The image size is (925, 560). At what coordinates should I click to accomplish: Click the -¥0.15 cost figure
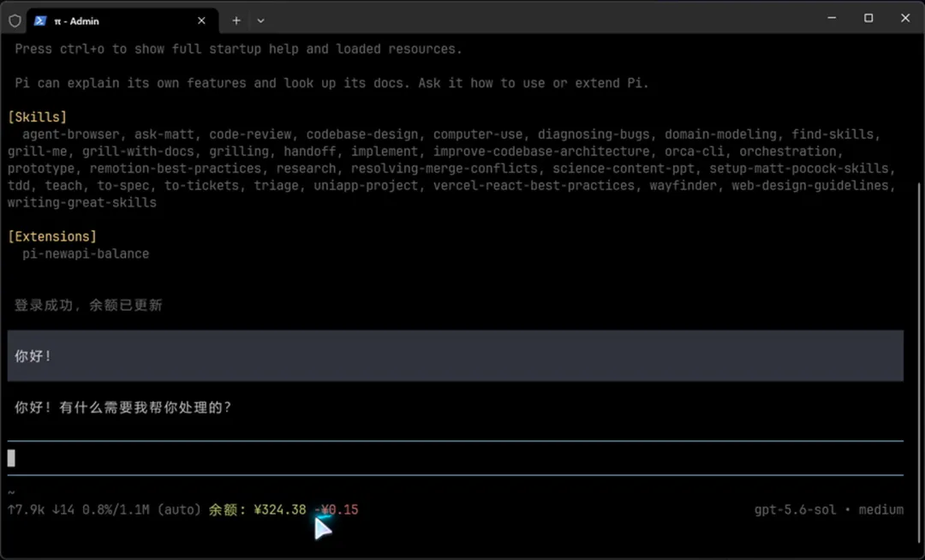point(336,509)
